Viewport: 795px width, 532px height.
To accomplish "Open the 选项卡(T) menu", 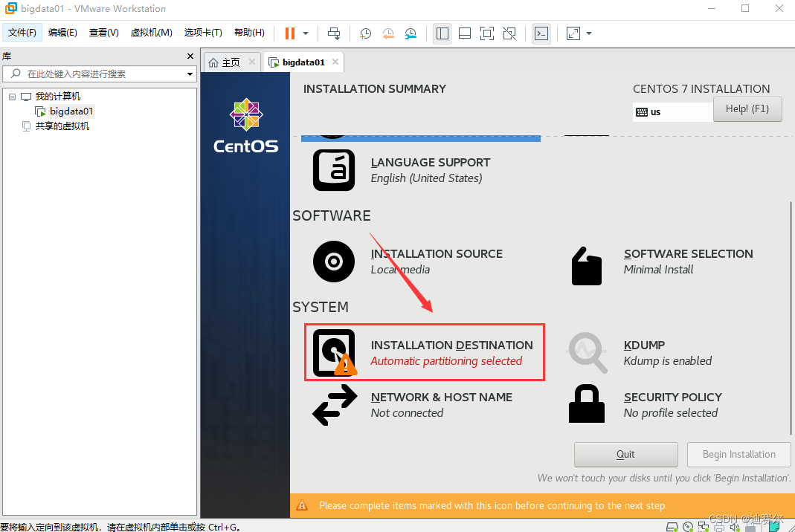I will click(x=203, y=33).
